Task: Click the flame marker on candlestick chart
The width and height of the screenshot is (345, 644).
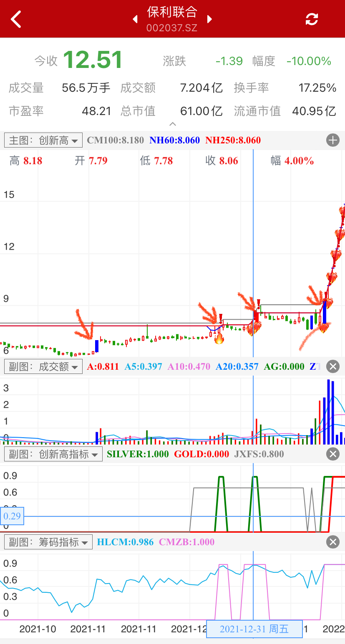Action: pyautogui.click(x=219, y=338)
